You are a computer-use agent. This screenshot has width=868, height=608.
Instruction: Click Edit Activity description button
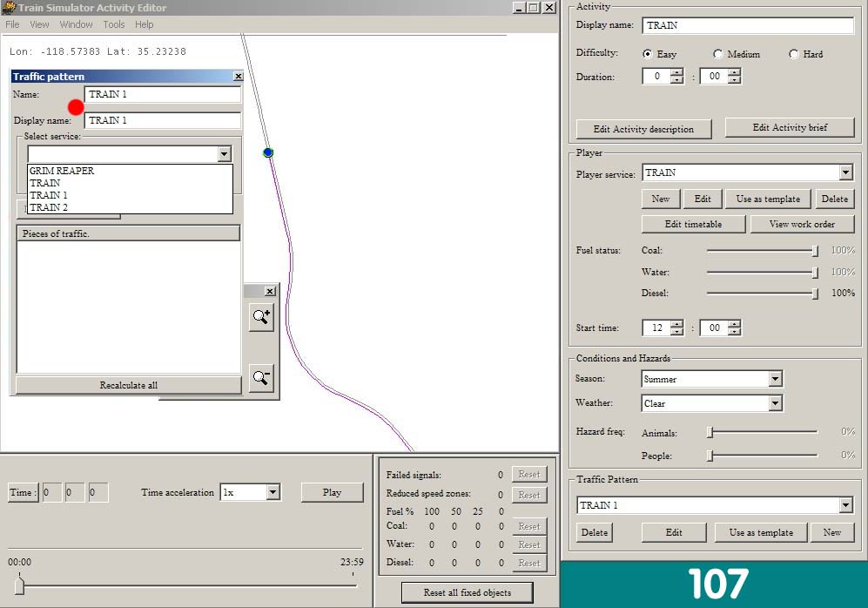[643, 129]
